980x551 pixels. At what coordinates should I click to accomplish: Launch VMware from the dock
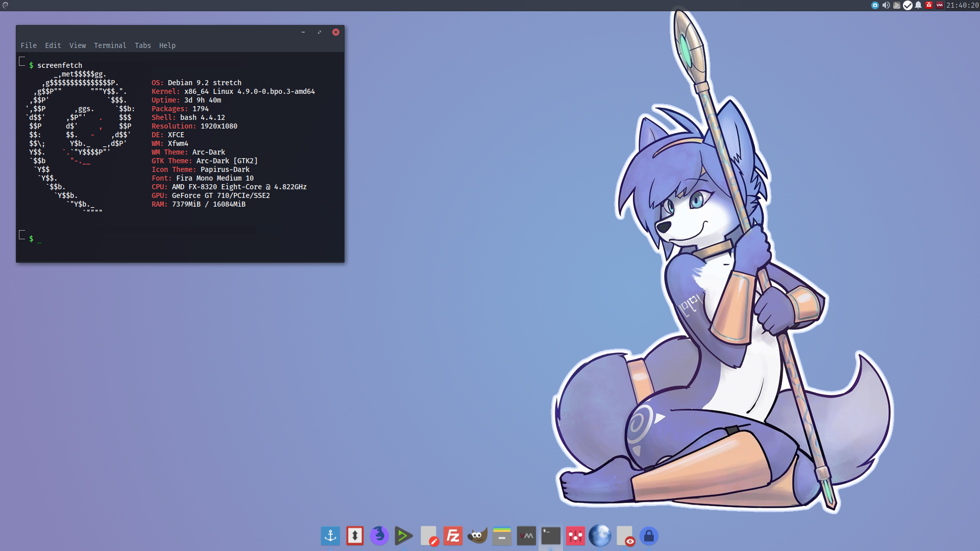(526, 536)
